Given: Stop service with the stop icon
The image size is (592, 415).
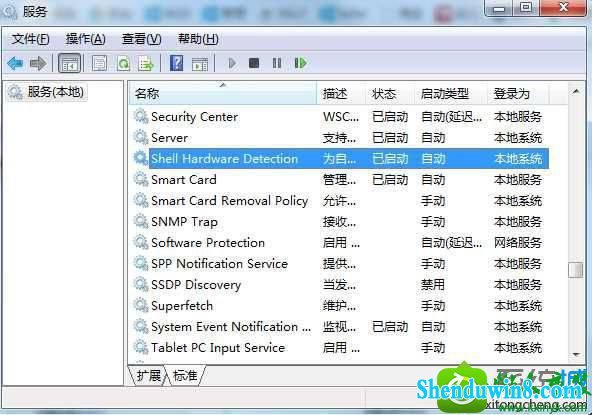Looking at the screenshot, I should click(254, 63).
